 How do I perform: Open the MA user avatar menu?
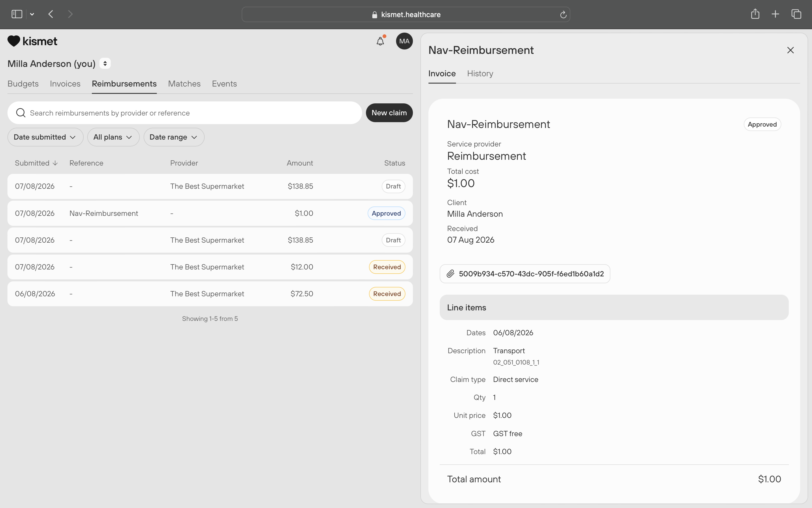tap(404, 41)
